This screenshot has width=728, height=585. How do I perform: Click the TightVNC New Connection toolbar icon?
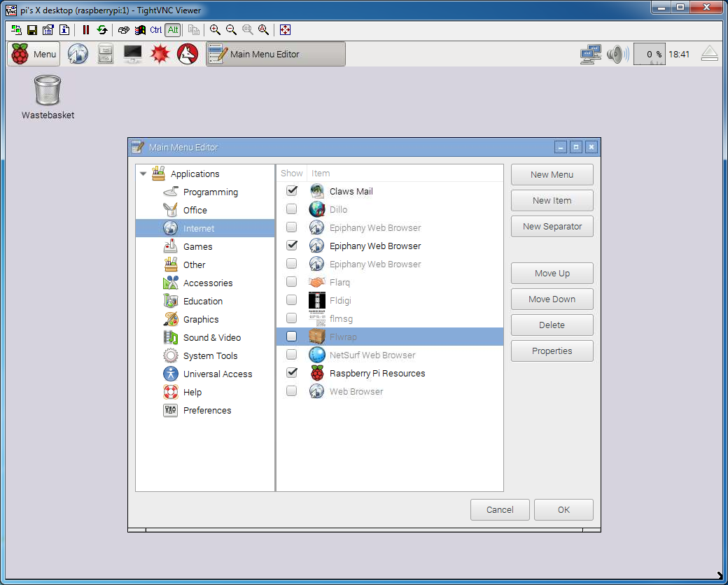pyautogui.click(x=16, y=30)
